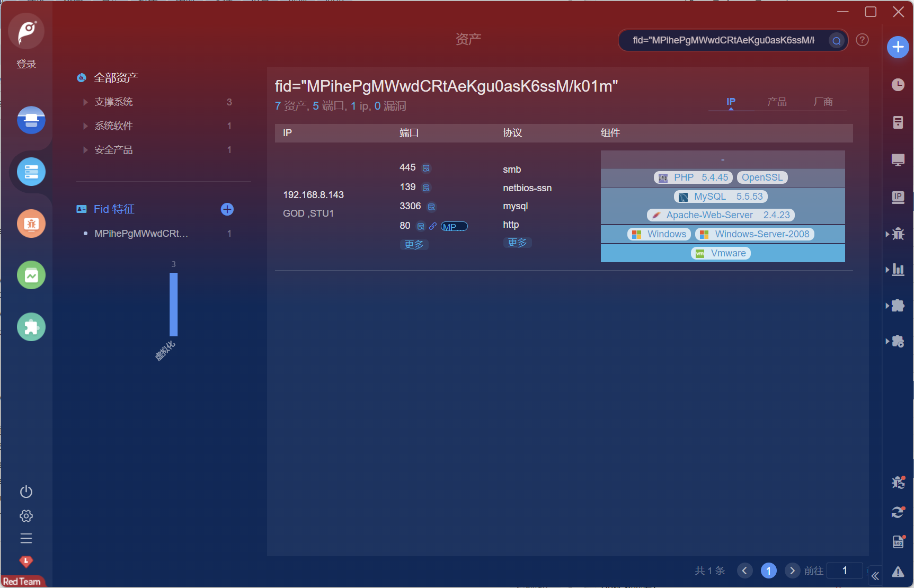Click the 虚拟化 chart bar
Image resolution: width=914 pixels, height=588 pixels.
click(x=173, y=305)
